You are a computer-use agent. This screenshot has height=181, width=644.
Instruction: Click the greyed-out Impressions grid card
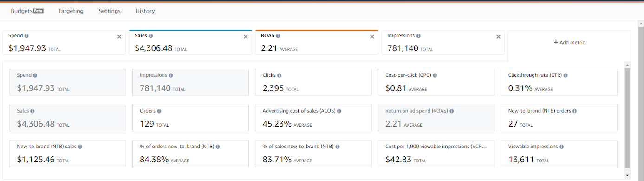click(x=191, y=82)
